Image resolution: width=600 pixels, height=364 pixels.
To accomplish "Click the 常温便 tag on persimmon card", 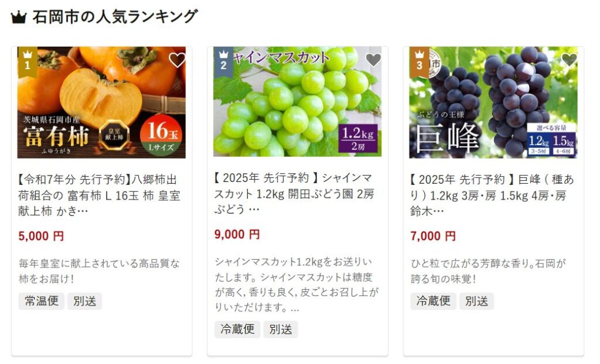I will click(42, 301).
